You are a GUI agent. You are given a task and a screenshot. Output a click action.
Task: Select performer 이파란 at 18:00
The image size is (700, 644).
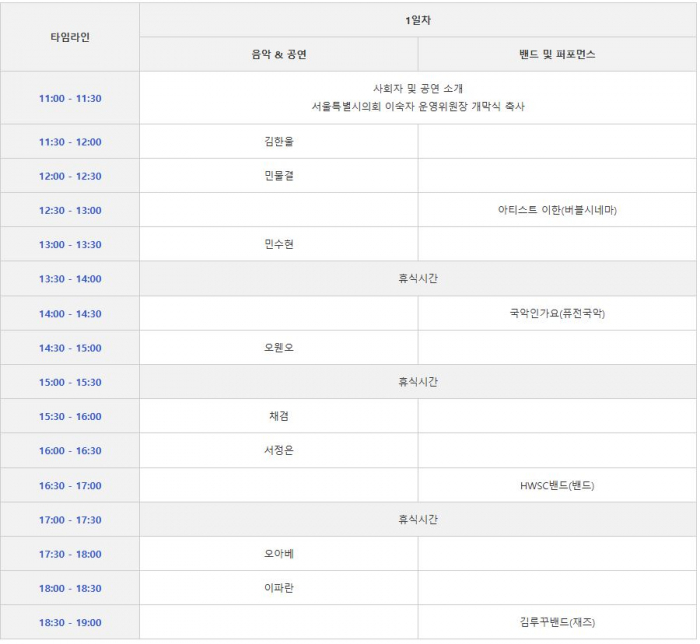[x=278, y=588]
